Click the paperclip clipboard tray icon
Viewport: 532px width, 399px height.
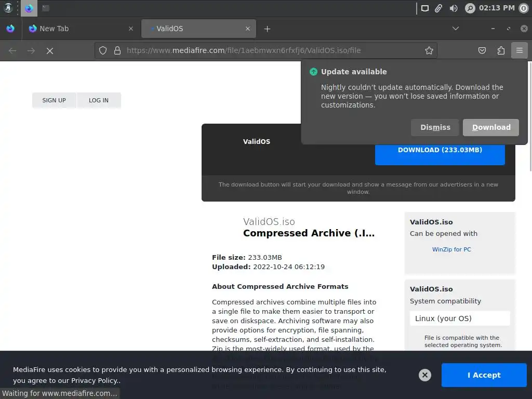click(438, 8)
